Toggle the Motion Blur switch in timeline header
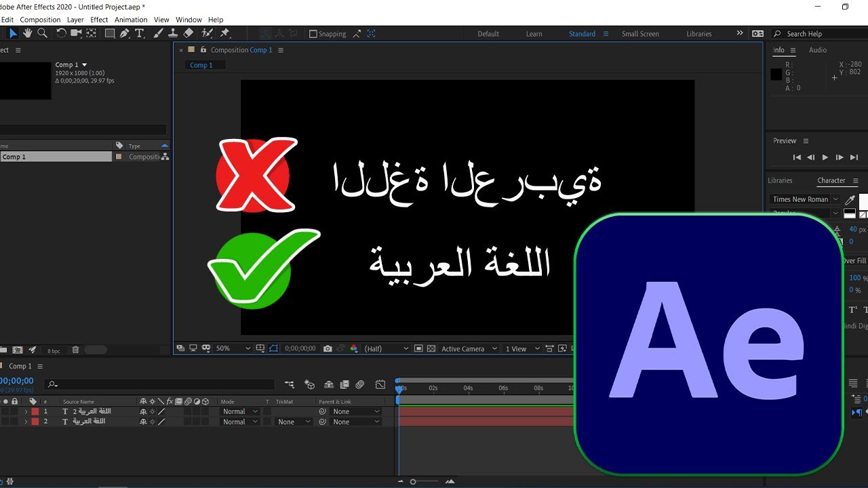The width and height of the screenshot is (868, 488). point(360,384)
